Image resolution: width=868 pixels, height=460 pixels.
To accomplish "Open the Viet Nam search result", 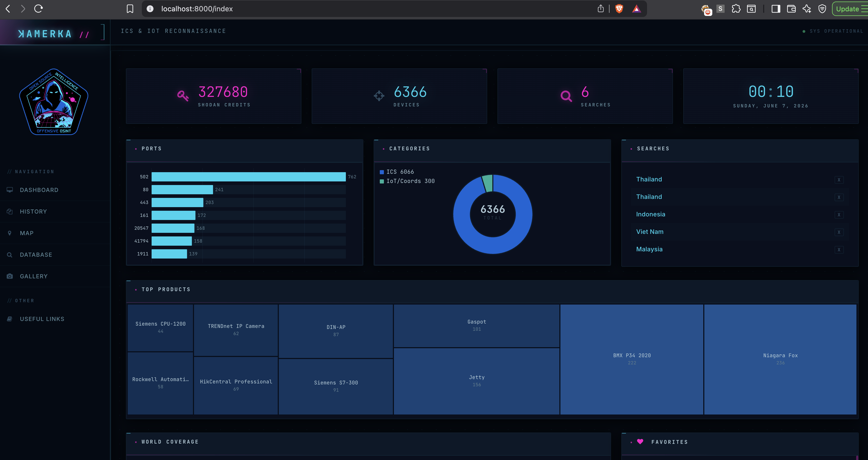I will 650,232.
